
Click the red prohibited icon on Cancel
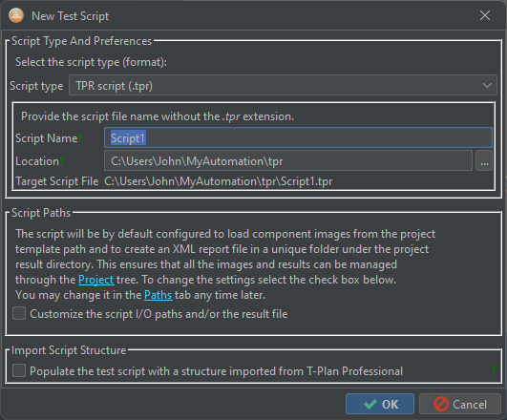click(441, 404)
